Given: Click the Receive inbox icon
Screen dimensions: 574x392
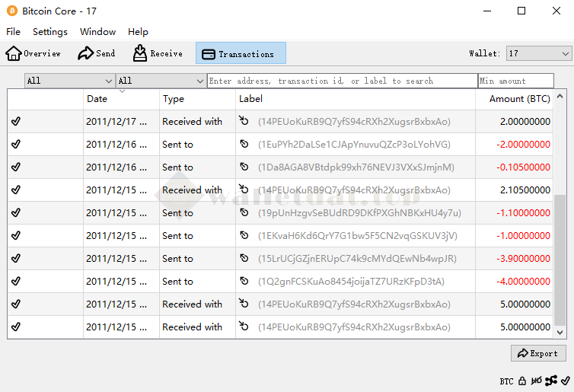Looking at the screenshot, I should (x=140, y=53).
